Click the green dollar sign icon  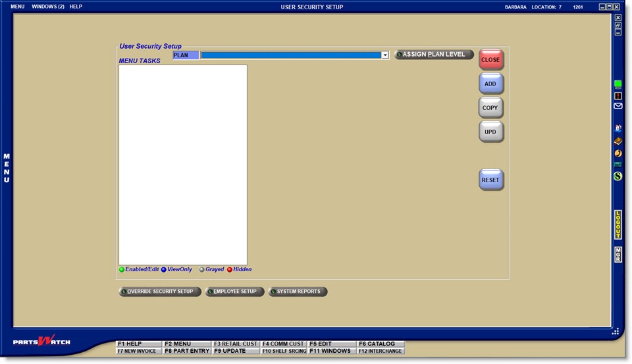point(618,176)
